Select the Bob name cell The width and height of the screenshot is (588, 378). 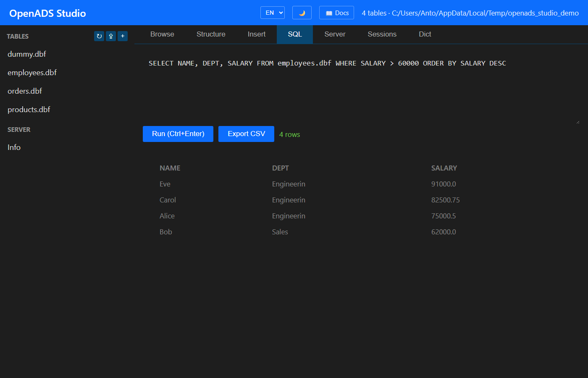coord(166,232)
